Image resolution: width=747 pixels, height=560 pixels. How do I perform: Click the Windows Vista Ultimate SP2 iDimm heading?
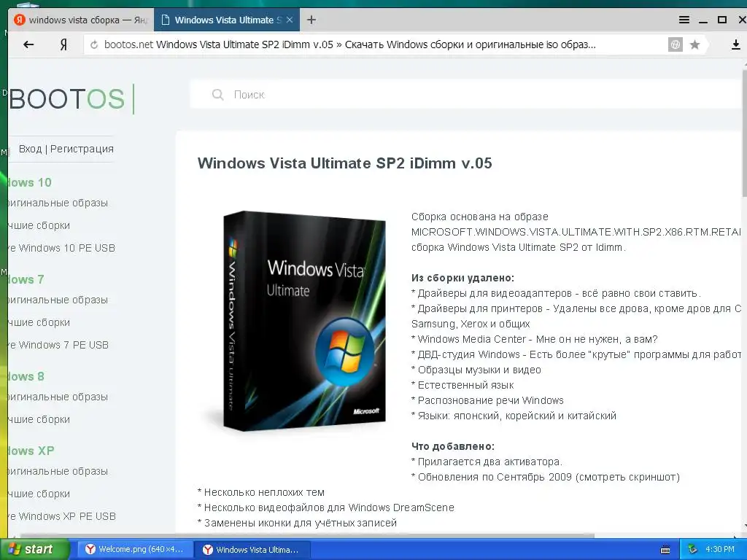(x=344, y=163)
